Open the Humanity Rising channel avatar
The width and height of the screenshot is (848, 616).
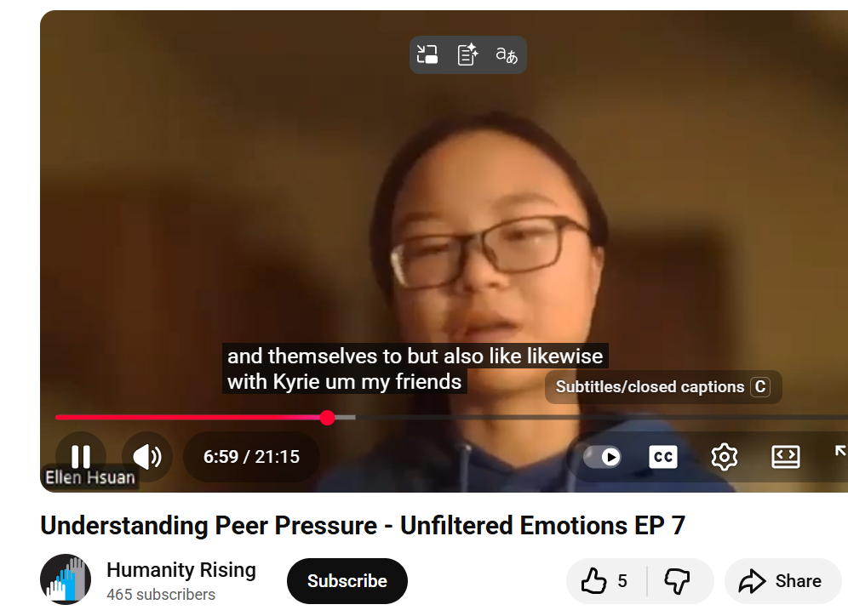pyautogui.click(x=66, y=579)
